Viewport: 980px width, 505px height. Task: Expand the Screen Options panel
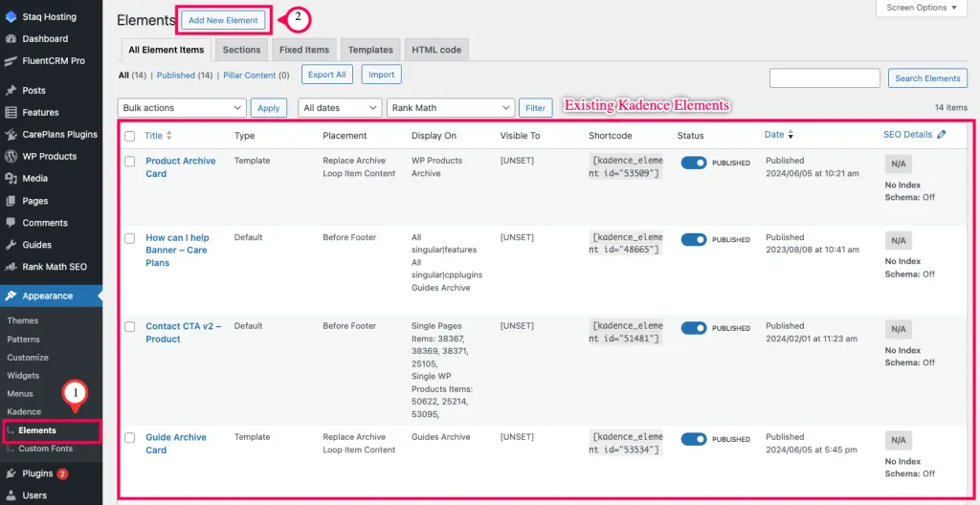coord(922,8)
